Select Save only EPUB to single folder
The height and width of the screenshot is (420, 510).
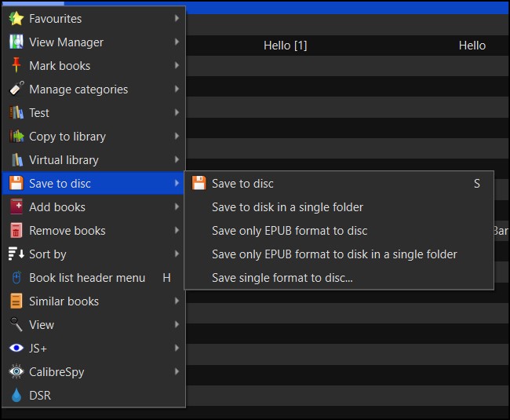point(334,254)
